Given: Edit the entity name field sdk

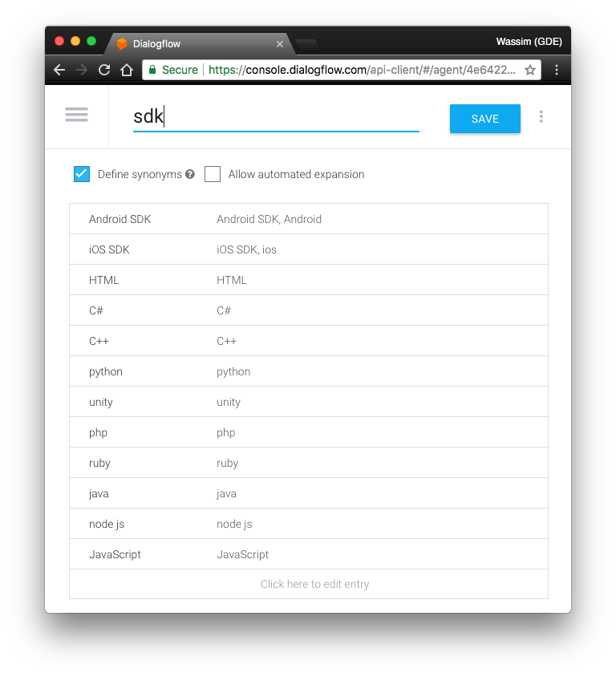Looking at the screenshot, I should pyautogui.click(x=276, y=117).
